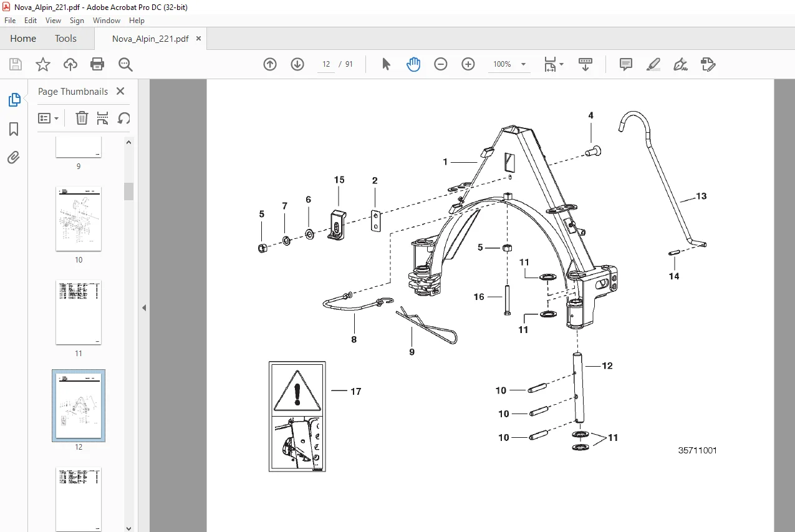
Task: Open the sign document pen tool
Action: [680, 64]
